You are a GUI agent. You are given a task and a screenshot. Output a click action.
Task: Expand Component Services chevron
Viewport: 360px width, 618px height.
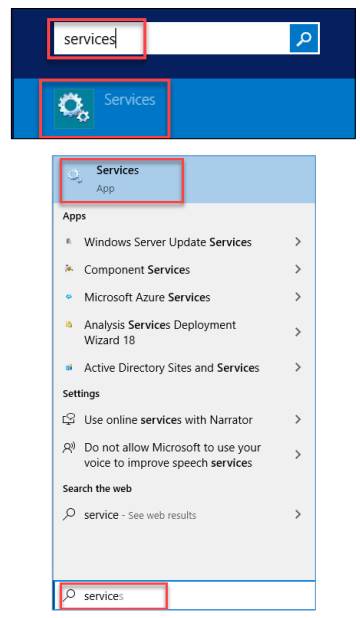(298, 269)
